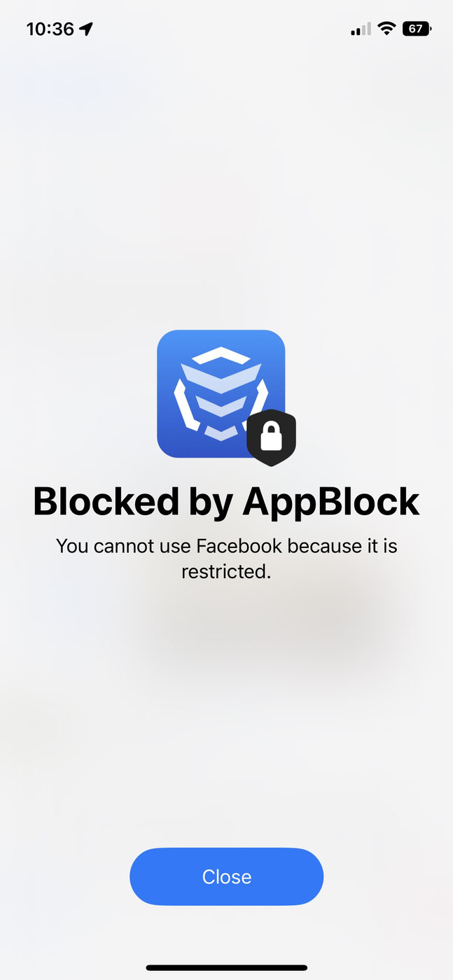The width and height of the screenshot is (453, 980).
Task: Click the "Close" label text
Action: click(x=227, y=877)
